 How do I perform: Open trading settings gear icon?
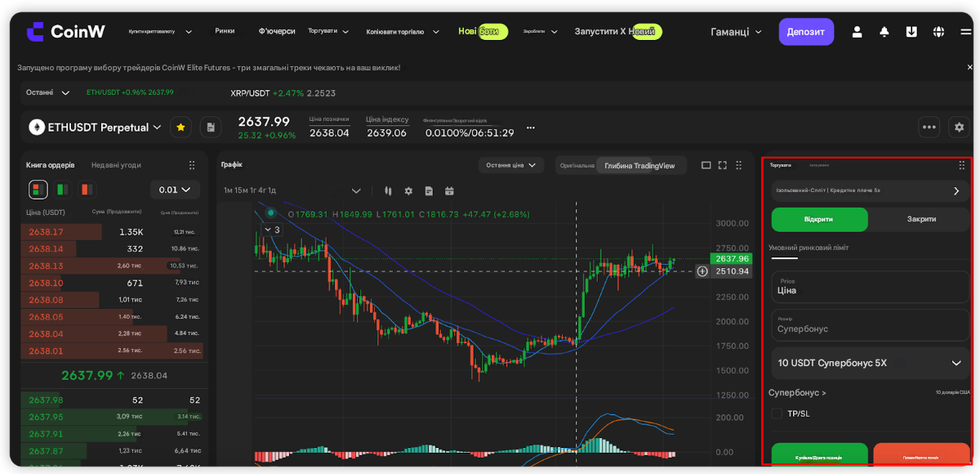pyautogui.click(x=959, y=127)
